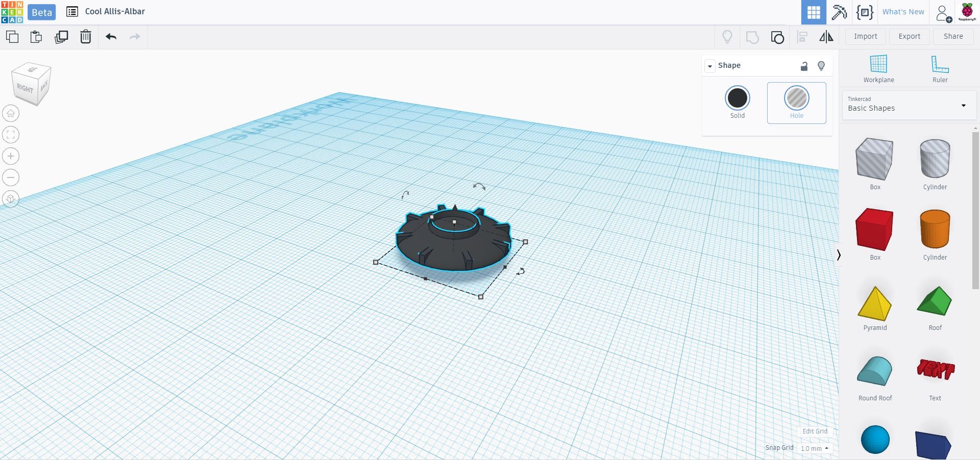
Task: Collapse the Shape panel arrow
Action: click(x=709, y=66)
